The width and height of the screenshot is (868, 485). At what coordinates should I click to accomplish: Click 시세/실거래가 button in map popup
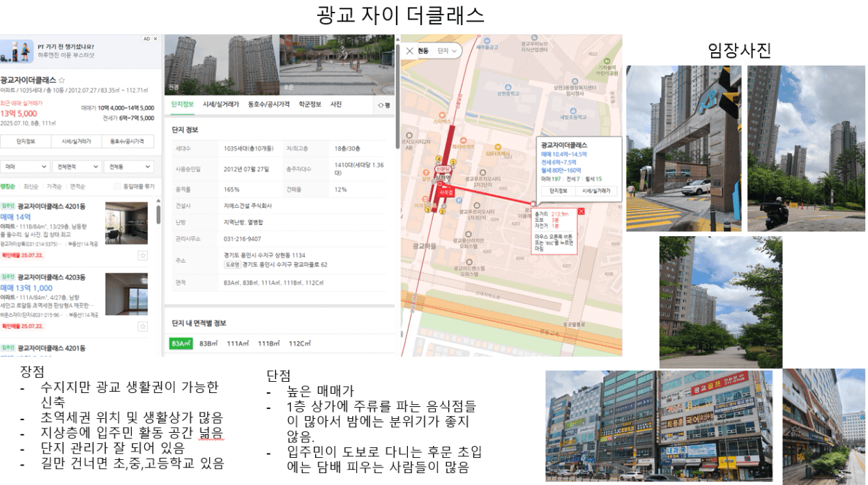596,190
